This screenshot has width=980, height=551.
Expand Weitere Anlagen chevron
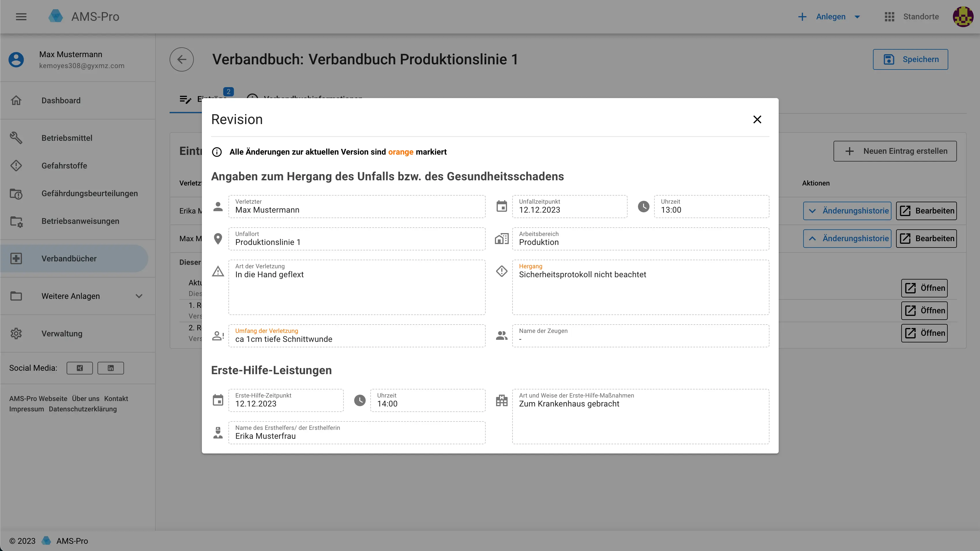(x=139, y=296)
